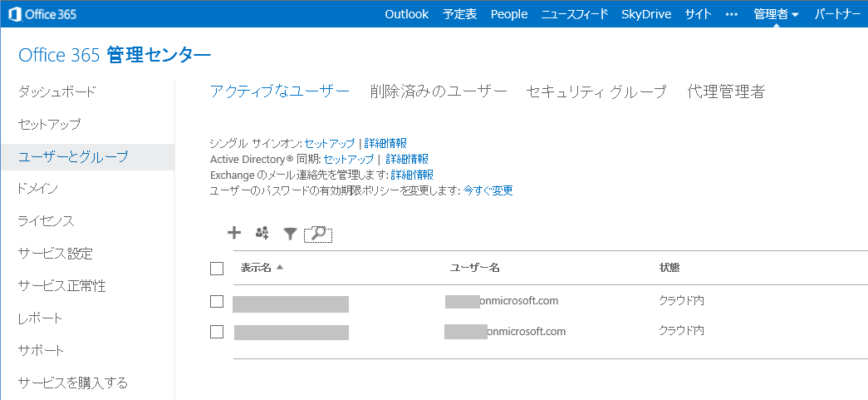868x400 pixels.
Task: Go to People in top bar
Action: (x=509, y=14)
